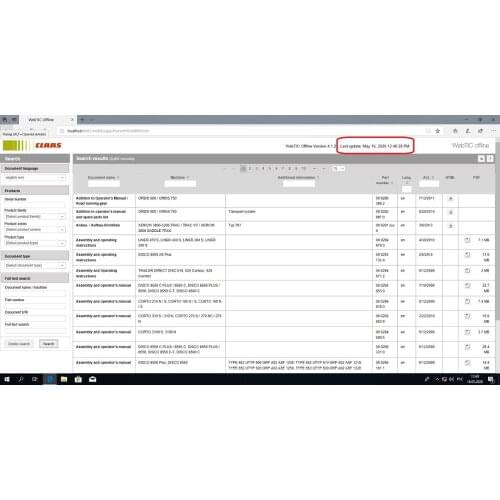The height and width of the screenshot is (500, 500).
Task: Go to results page 5
Action: coord(270,169)
